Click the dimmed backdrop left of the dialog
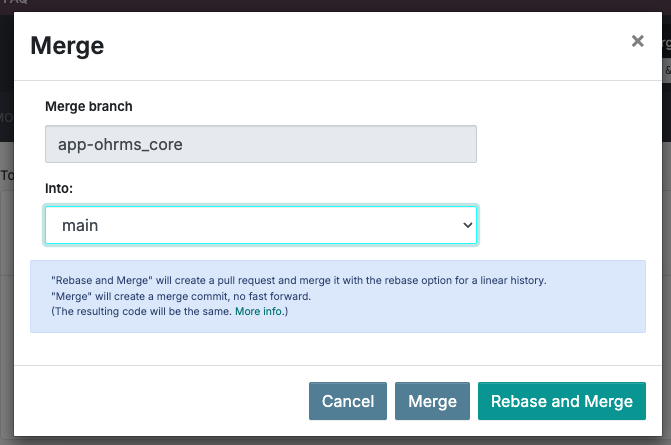 coord(6,250)
